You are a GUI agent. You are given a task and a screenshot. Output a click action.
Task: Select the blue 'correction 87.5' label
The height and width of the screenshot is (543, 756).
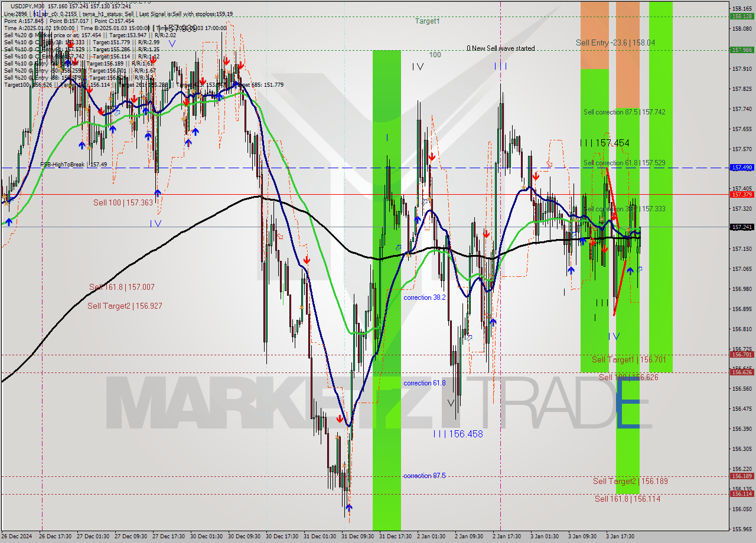click(425, 476)
